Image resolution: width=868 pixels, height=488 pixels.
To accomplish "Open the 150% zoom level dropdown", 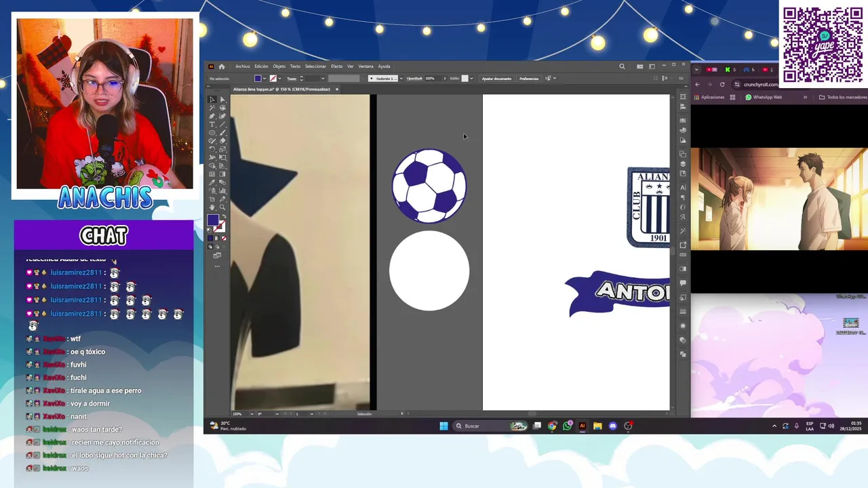I will [252, 413].
